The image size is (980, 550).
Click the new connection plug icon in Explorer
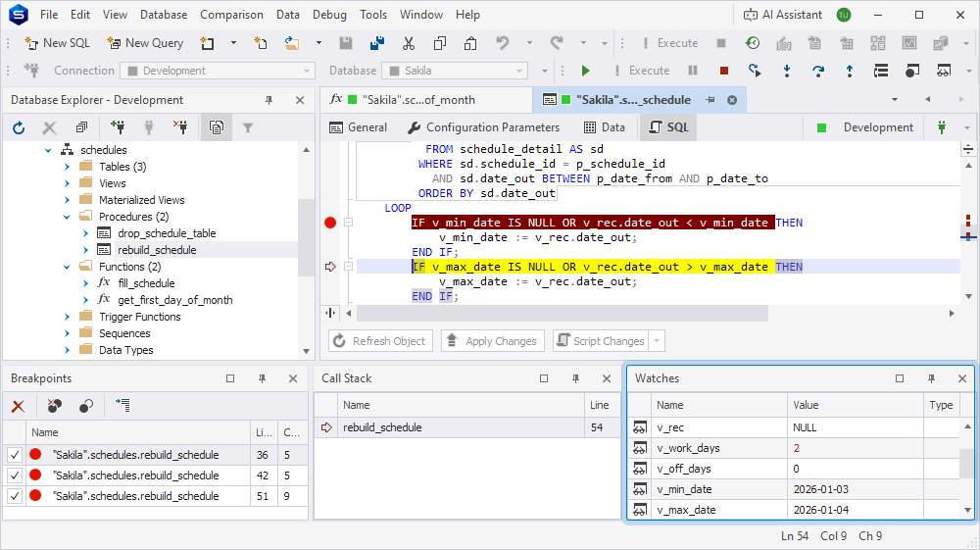pyautogui.click(x=118, y=127)
